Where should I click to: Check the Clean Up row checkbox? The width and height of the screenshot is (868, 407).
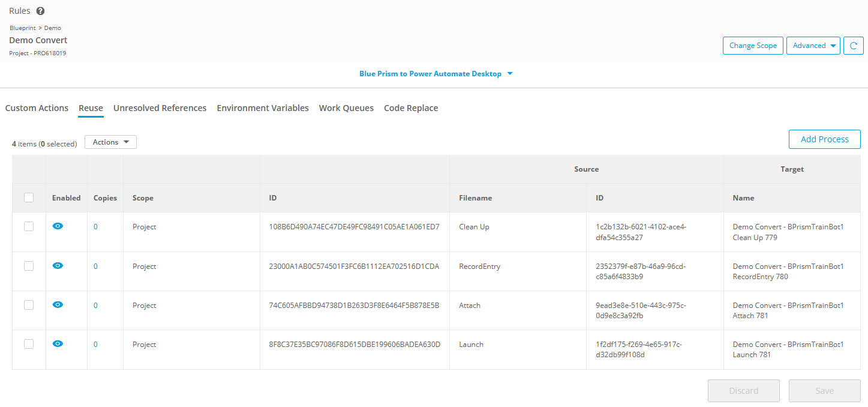coord(29,226)
